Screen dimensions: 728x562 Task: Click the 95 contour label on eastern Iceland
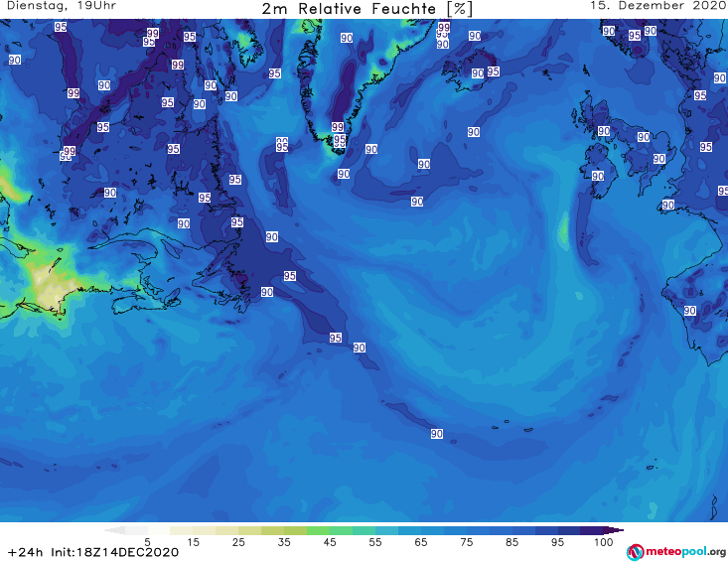(493, 71)
